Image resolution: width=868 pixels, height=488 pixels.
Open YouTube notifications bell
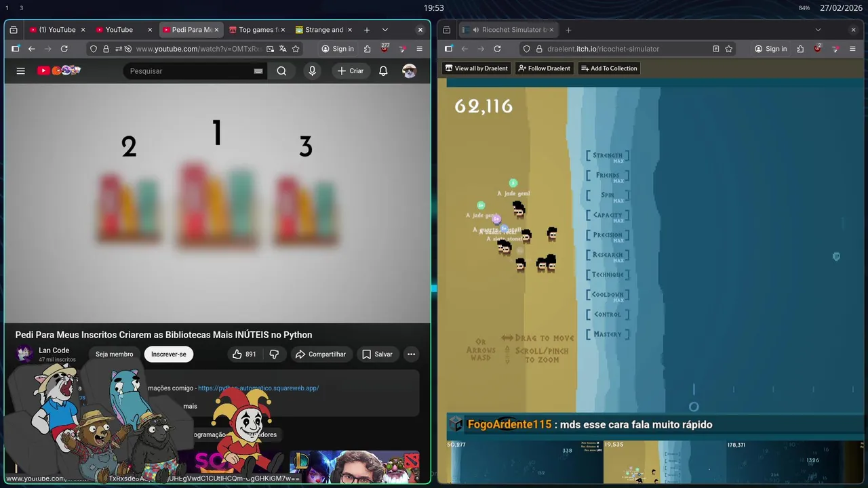(x=383, y=70)
